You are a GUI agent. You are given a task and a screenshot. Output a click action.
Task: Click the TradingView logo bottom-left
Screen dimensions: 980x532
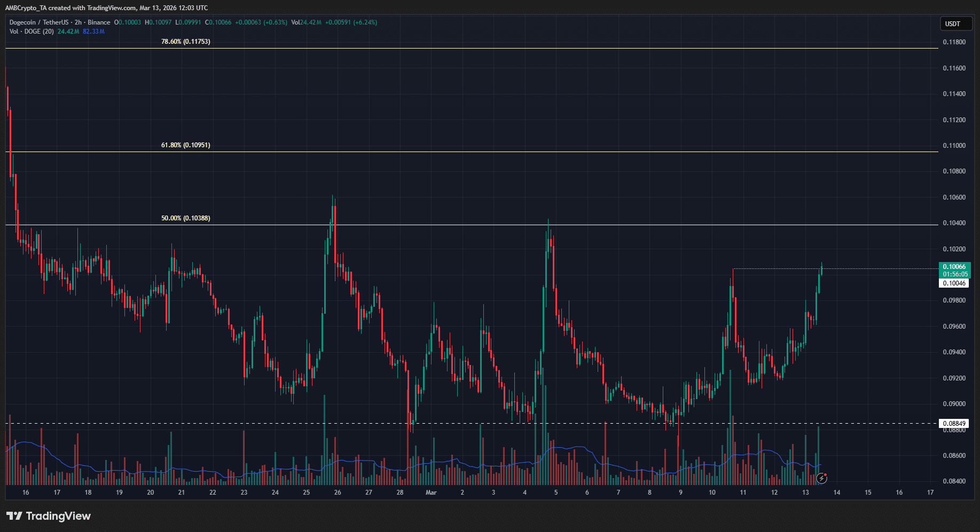[x=48, y=516]
